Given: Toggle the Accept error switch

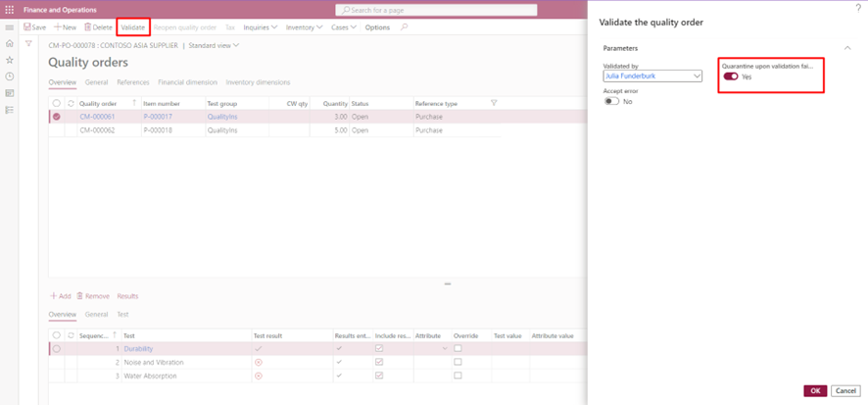Looking at the screenshot, I should coord(611,101).
